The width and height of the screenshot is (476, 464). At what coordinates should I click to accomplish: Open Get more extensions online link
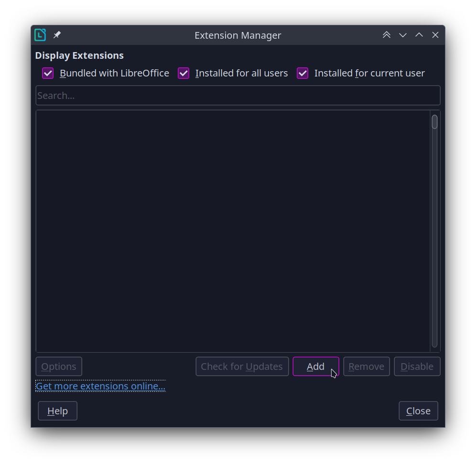point(100,386)
